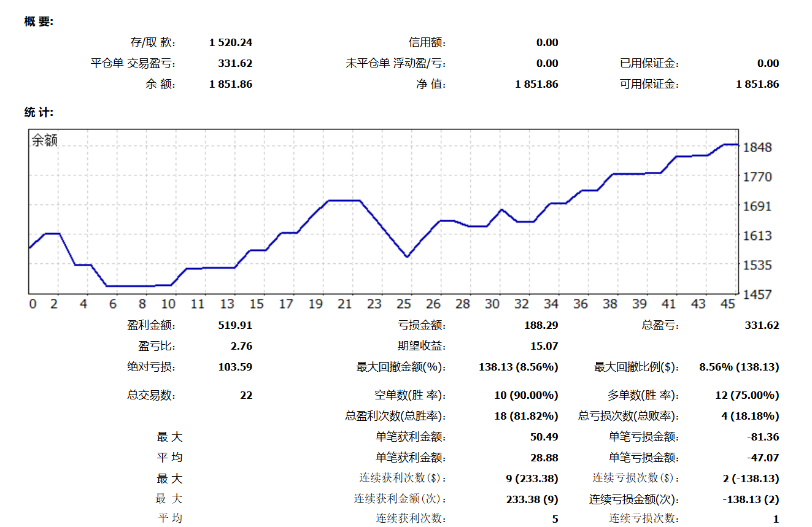812x527 pixels.
Task: Click the long positions value 12 (75.00%)
Action: [748, 395]
